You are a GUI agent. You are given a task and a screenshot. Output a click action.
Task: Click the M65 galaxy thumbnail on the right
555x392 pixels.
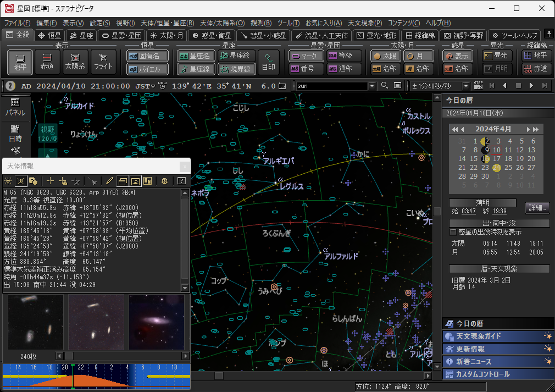[157, 322]
